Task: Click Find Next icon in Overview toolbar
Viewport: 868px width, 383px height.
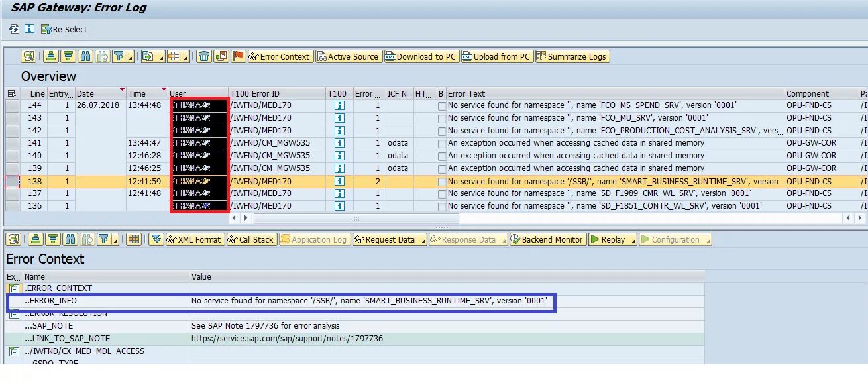Action: pyautogui.click(x=101, y=56)
